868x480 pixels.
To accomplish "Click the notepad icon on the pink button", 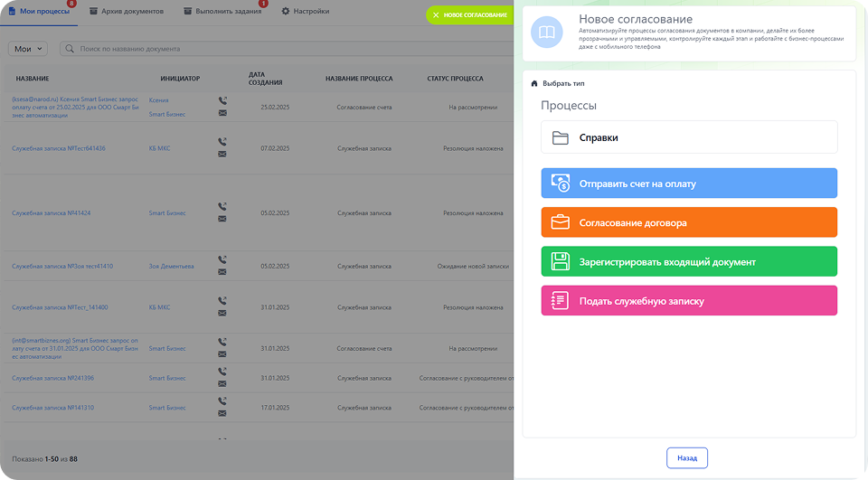I will pos(561,301).
